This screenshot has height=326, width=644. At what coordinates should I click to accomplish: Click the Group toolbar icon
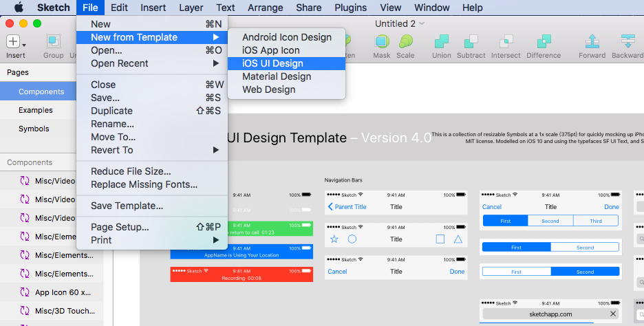click(x=54, y=41)
